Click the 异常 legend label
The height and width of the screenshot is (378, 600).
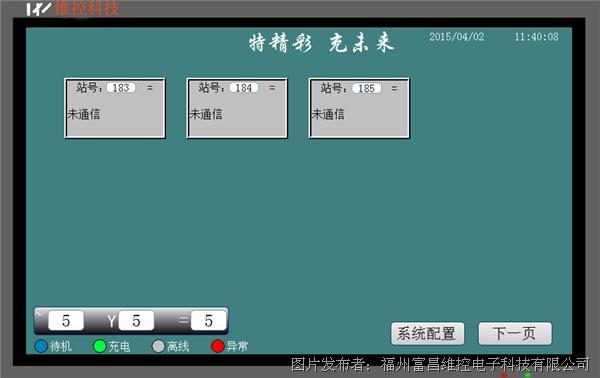tap(237, 347)
